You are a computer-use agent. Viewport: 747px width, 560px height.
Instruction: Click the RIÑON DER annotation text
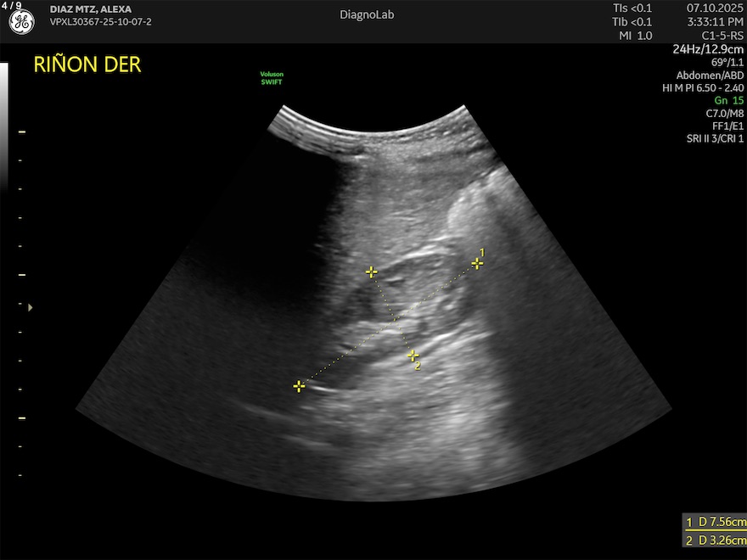[x=87, y=65]
